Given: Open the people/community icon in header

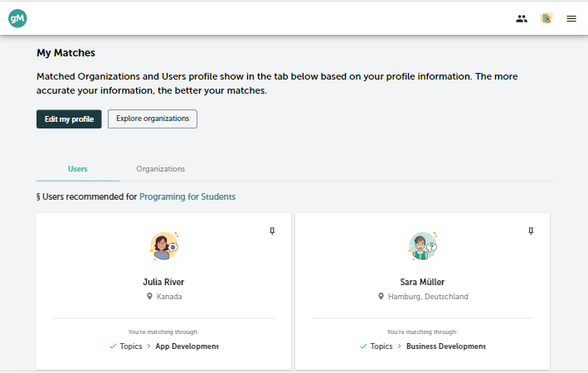Looking at the screenshot, I should (522, 18).
